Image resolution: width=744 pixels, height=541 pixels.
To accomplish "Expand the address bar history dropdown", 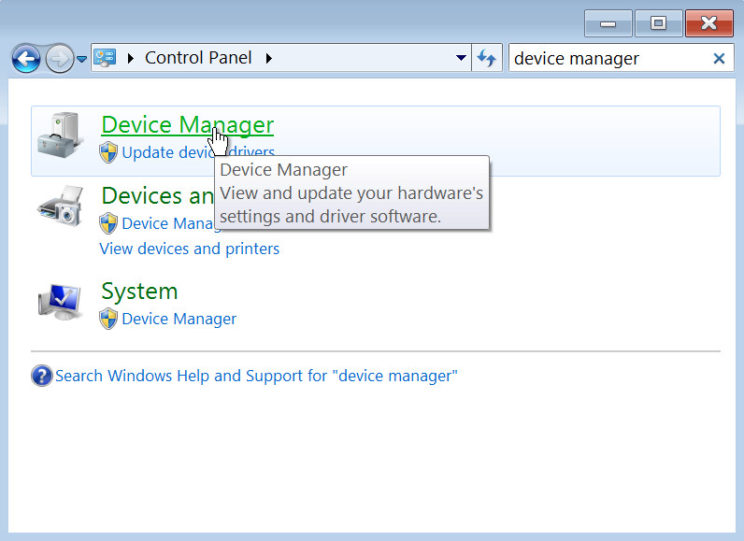I will click(461, 58).
